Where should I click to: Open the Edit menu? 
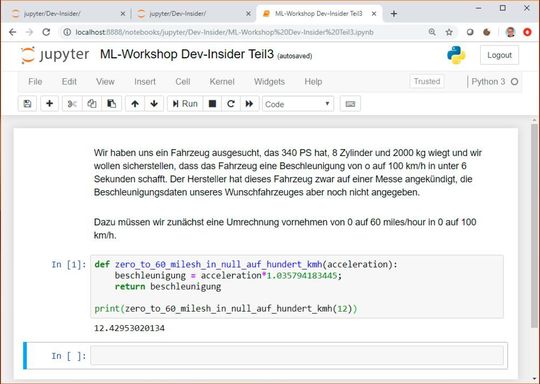click(69, 82)
